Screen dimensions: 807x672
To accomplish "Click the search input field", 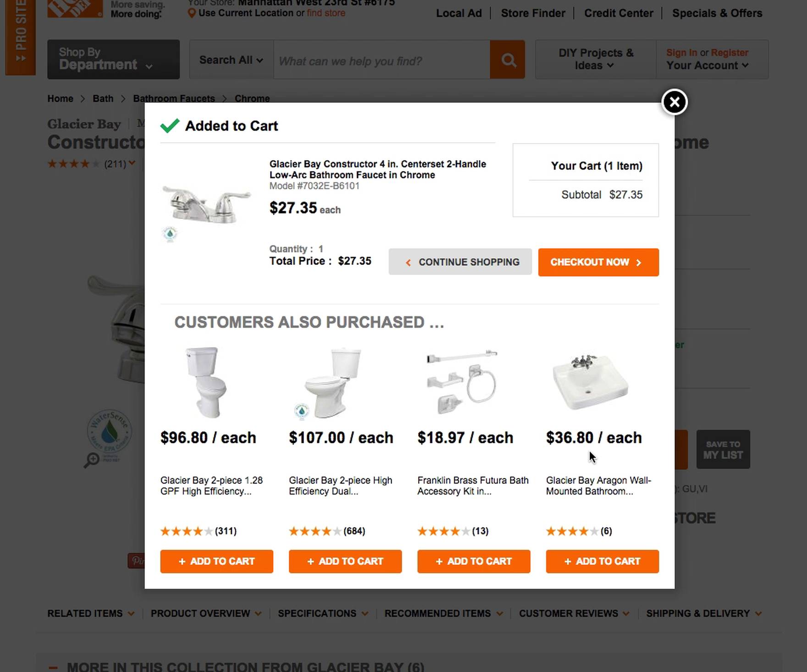I will click(381, 61).
